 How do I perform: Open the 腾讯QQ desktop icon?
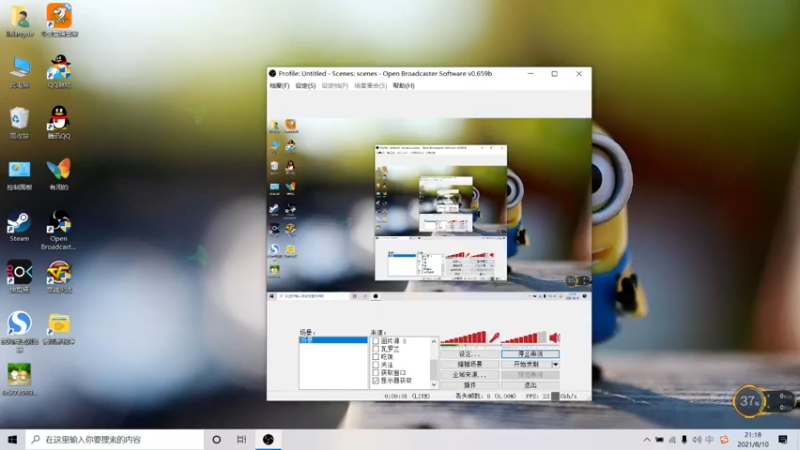(x=59, y=123)
